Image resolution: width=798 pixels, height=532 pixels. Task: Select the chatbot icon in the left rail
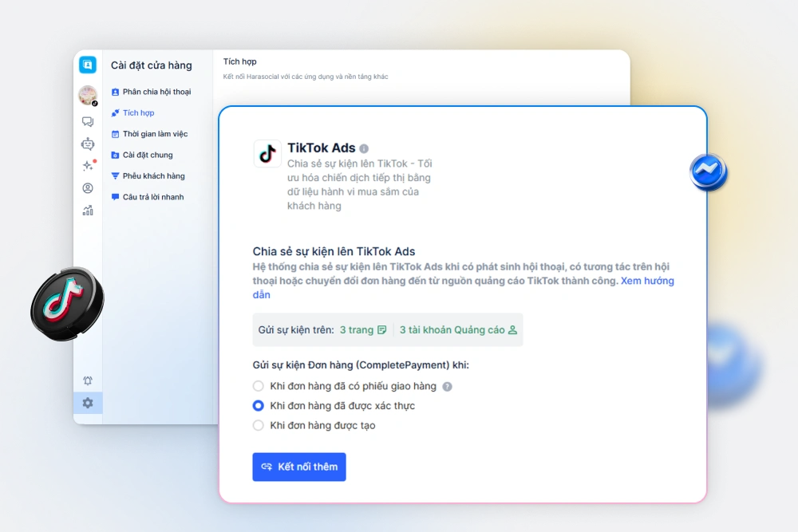click(x=88, y=144)
